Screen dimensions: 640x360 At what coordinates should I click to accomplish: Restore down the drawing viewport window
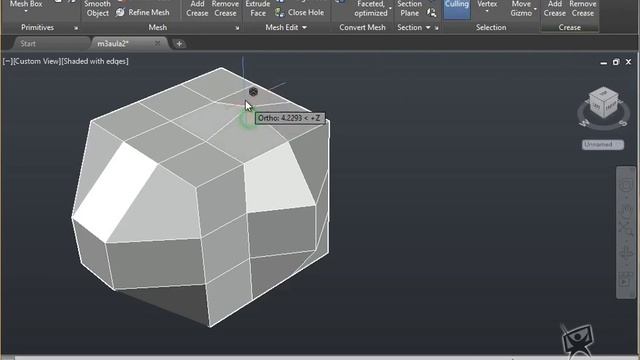[616, 62]
